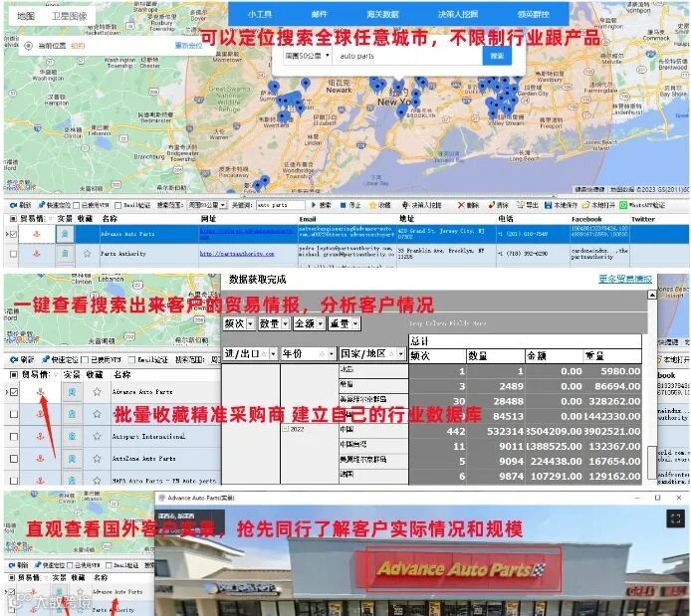Open the 年份 filter dropdown
The height and width of the screenshot is (616, 691).
coord(331,353)
